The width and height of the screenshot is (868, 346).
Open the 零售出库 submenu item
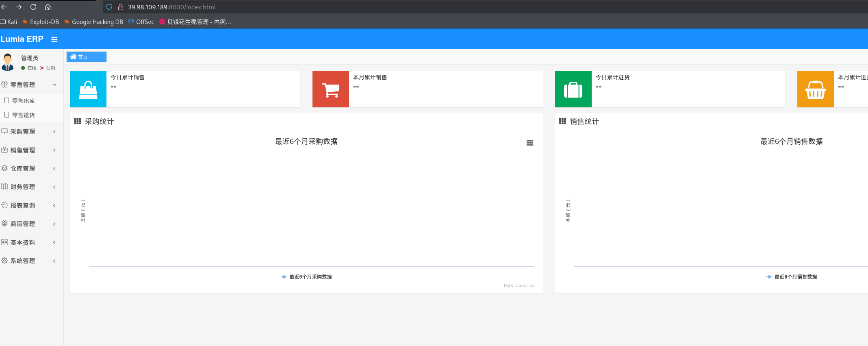32,101
